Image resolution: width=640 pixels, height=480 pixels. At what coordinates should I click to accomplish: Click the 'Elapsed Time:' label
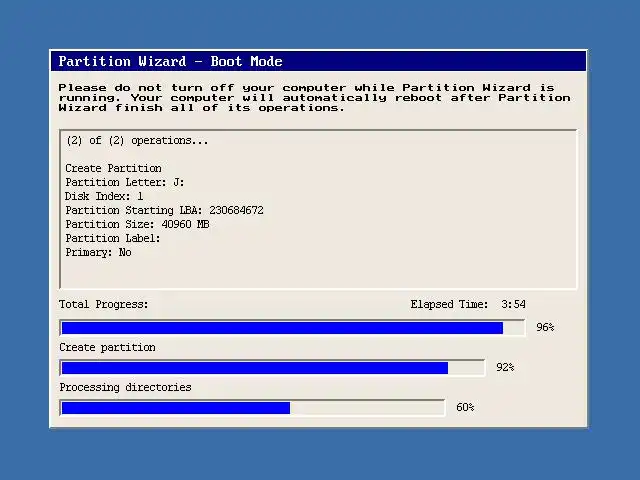point(449,304)
